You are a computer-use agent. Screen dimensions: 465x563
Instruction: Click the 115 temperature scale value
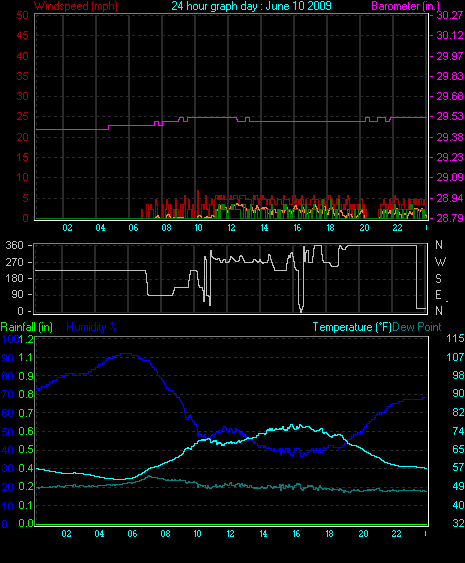(455, 338)
